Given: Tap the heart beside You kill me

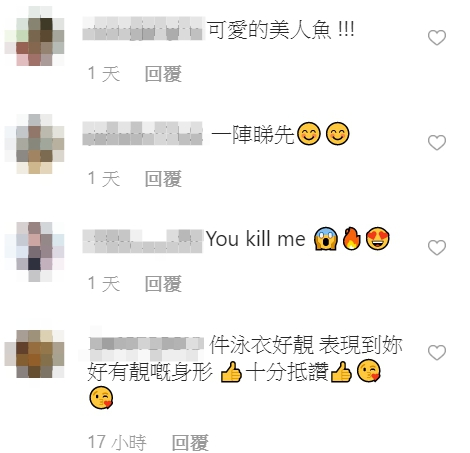Looking at the screenshot, I should point(437,248).
